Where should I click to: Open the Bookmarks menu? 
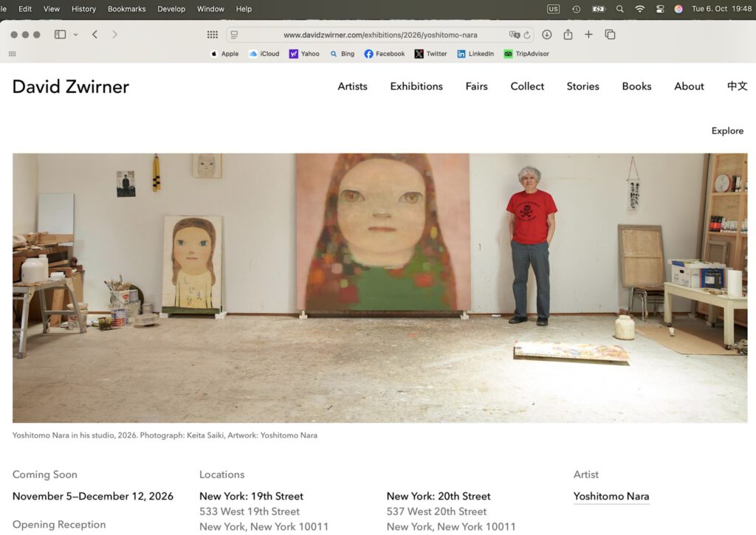pyautogui.click(x=127, y=9)
